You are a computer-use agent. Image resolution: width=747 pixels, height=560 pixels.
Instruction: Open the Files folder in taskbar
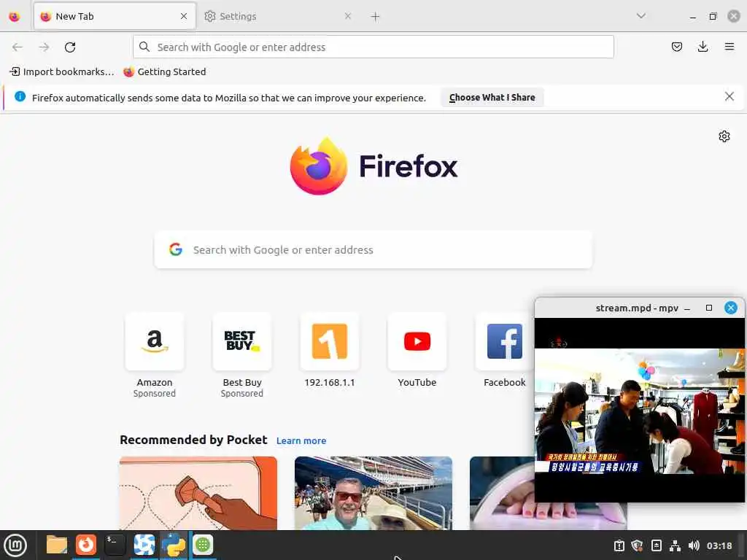pos(57,545)
